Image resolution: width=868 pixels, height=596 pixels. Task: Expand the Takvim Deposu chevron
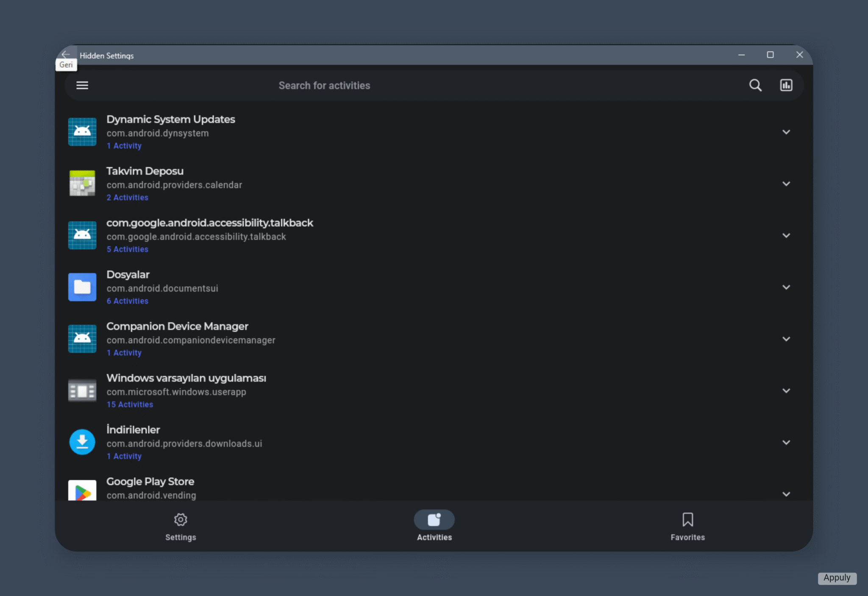(x=786, y=184)
